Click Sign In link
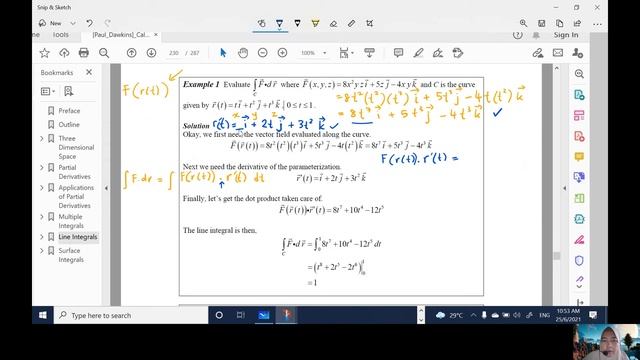640x360 pixels. click(566, 35)
